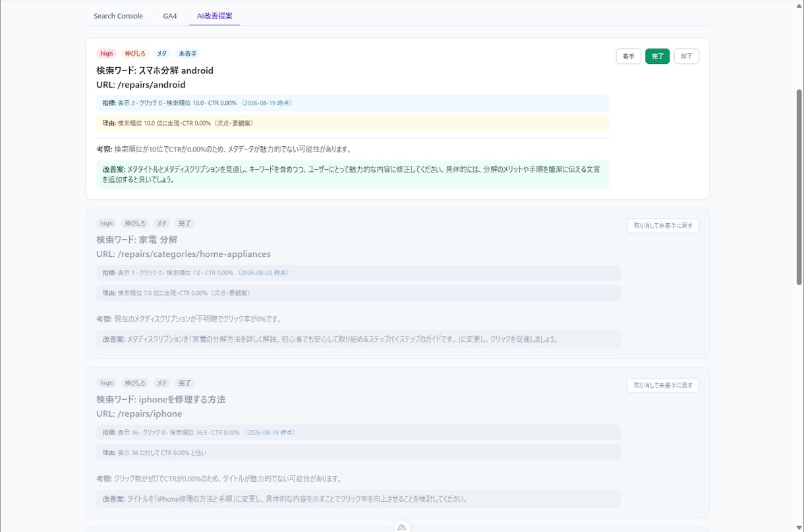Screen dimensions: 804x532
Task: Select the AI改善提案 tab
Action: pos(215,16)
